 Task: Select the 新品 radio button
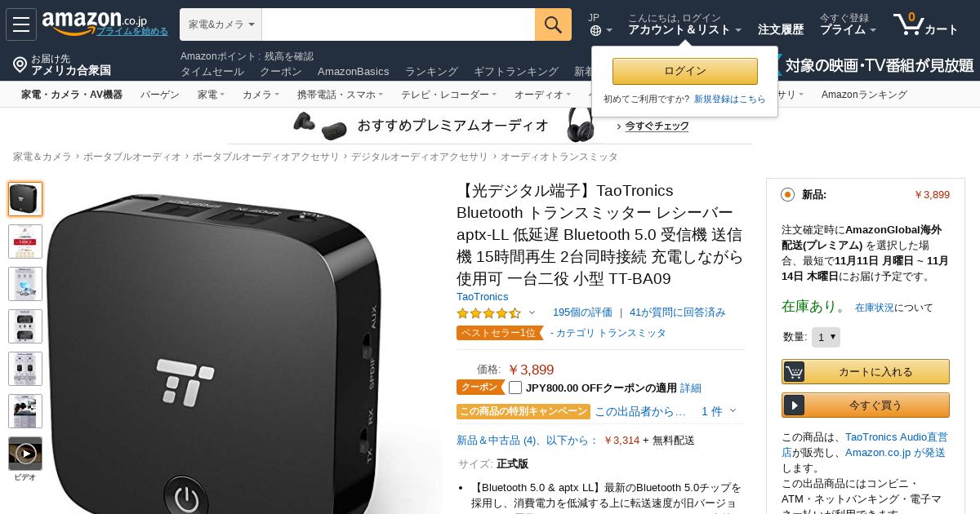point(787,194)
